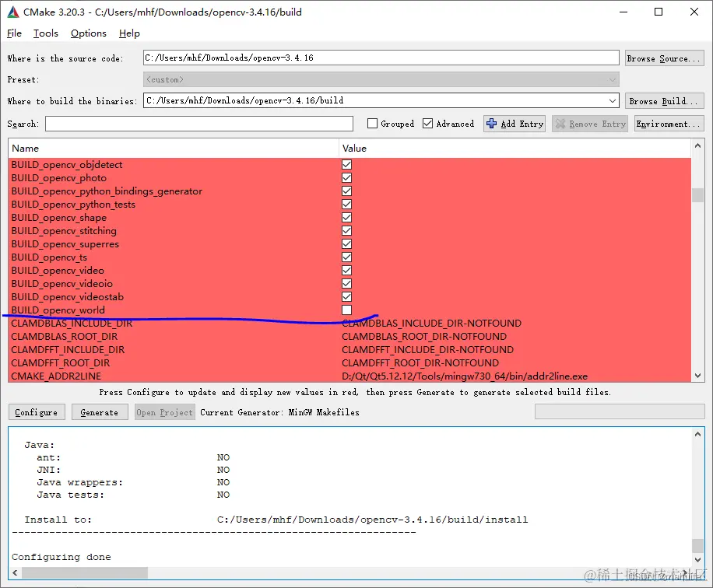Click the Name column header

tap(174, 148)
